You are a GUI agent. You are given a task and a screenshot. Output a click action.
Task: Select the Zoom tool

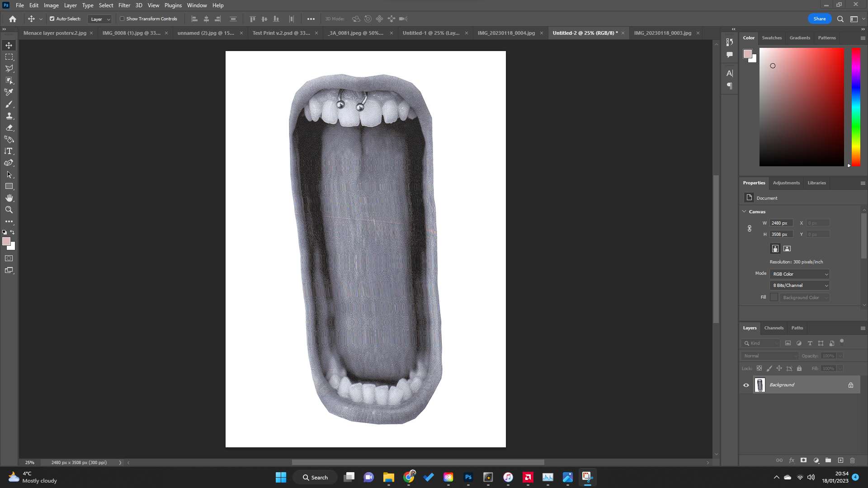pyautogui.click(x=9, y=210)
